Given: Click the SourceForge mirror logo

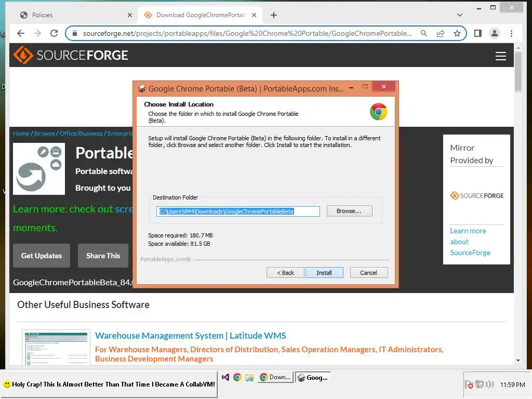Looking at the screenshot, I should pos(476,196).
